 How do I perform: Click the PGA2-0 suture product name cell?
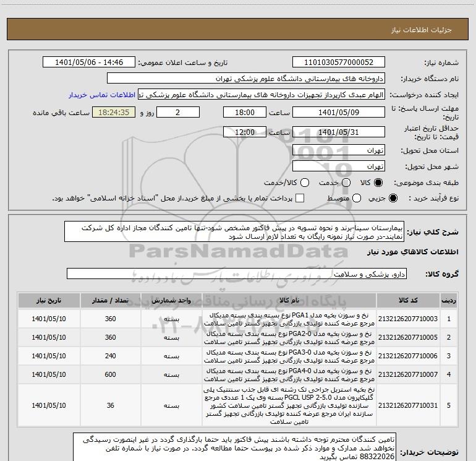289,337
